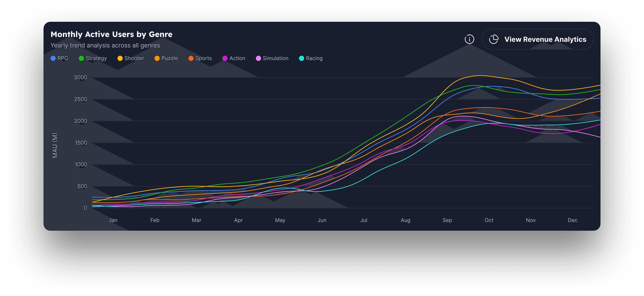Click the orange Sports legend dot
Viewport: 644px width, 296px height.
(191, 58)
